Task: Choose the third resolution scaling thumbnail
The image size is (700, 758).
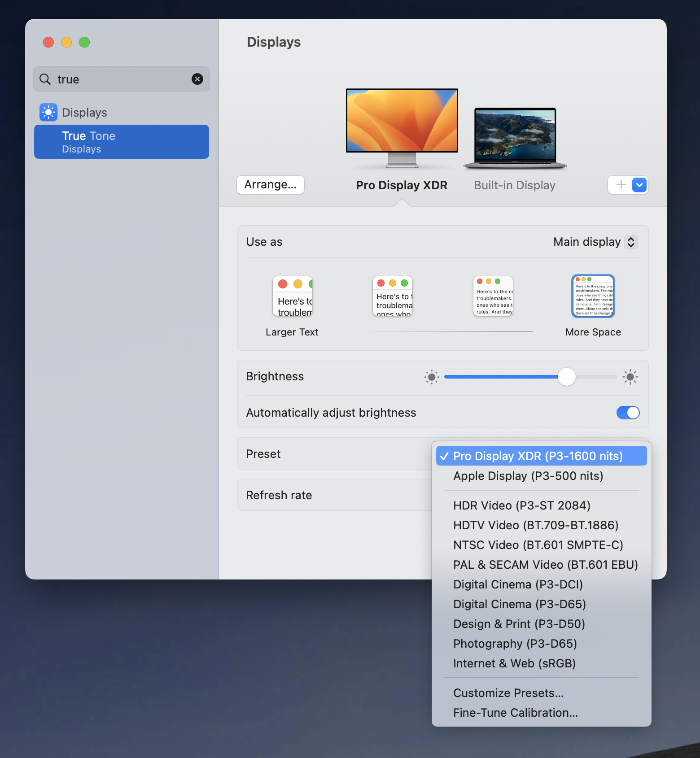Action: click(493, 296)
